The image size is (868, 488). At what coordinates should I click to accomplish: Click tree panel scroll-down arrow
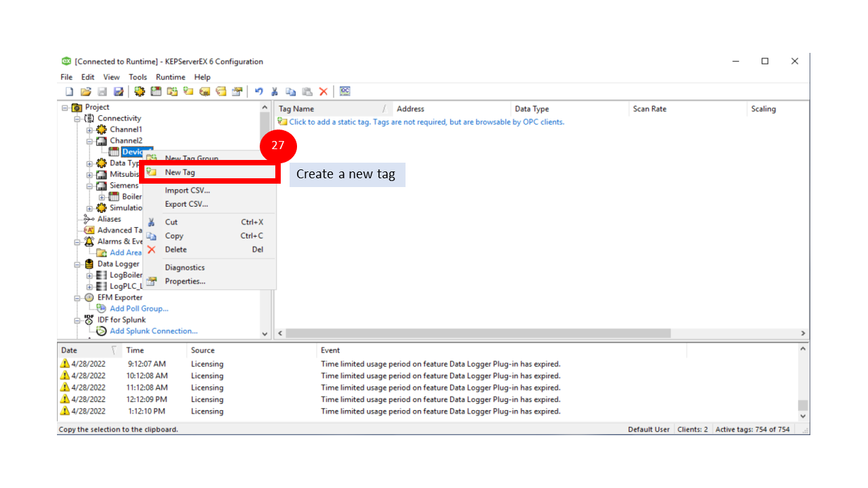tap(264, 333)
